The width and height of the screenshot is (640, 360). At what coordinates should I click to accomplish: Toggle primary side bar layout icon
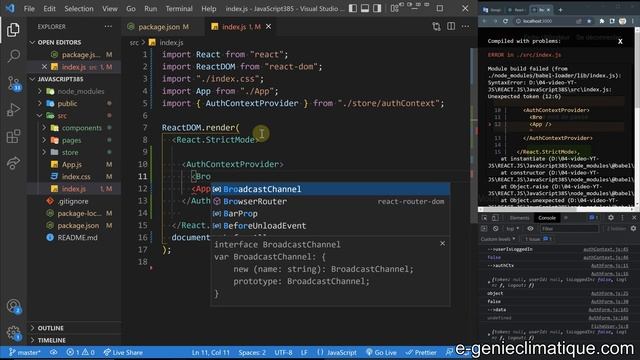(353, 8)
